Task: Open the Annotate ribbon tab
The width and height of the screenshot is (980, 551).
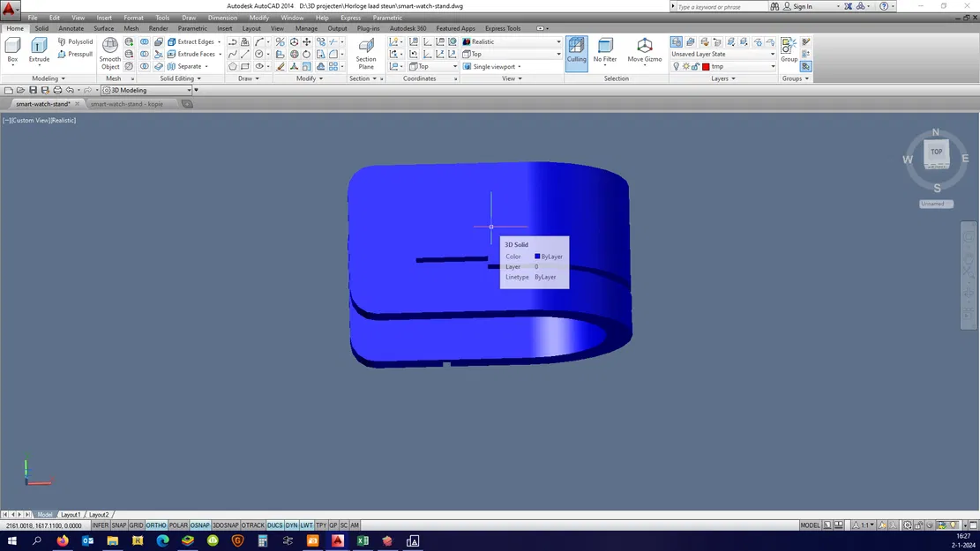Action: tap(71, 28)
